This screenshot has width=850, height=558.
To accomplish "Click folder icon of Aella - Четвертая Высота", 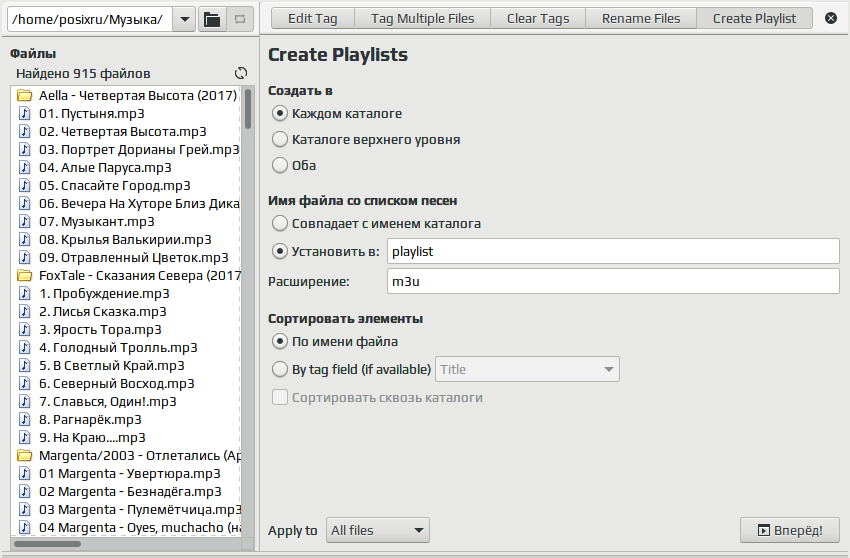I will pos(24,95).
